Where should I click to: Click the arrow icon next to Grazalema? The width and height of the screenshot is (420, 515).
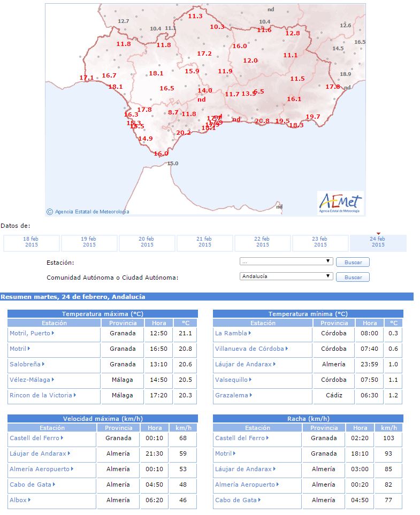[250, 396]
